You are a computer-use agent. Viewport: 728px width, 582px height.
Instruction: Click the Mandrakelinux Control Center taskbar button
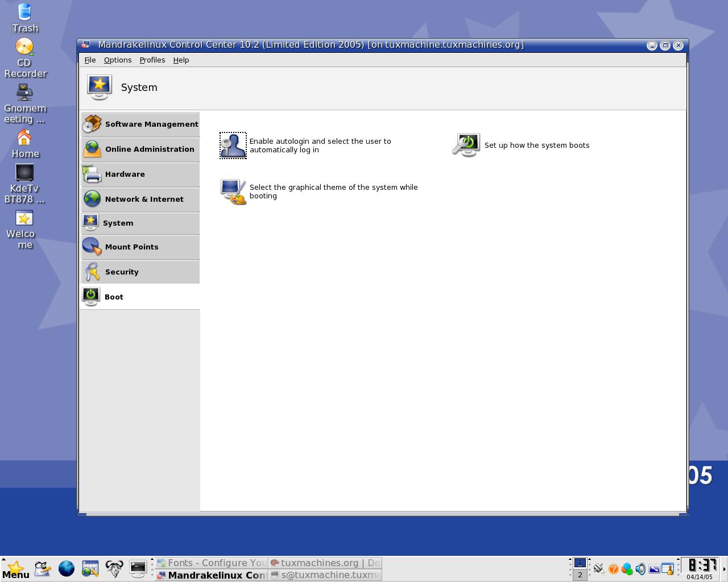click(x=212, y=575)
